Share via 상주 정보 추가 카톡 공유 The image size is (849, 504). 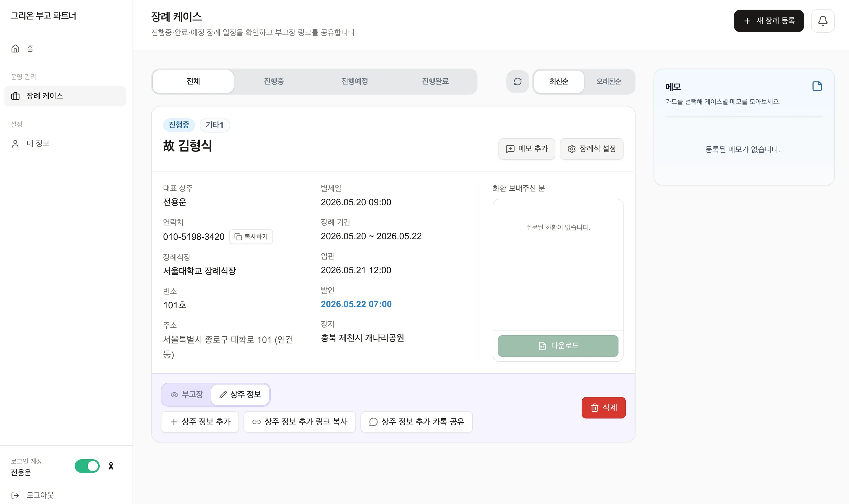click(416, 422)
